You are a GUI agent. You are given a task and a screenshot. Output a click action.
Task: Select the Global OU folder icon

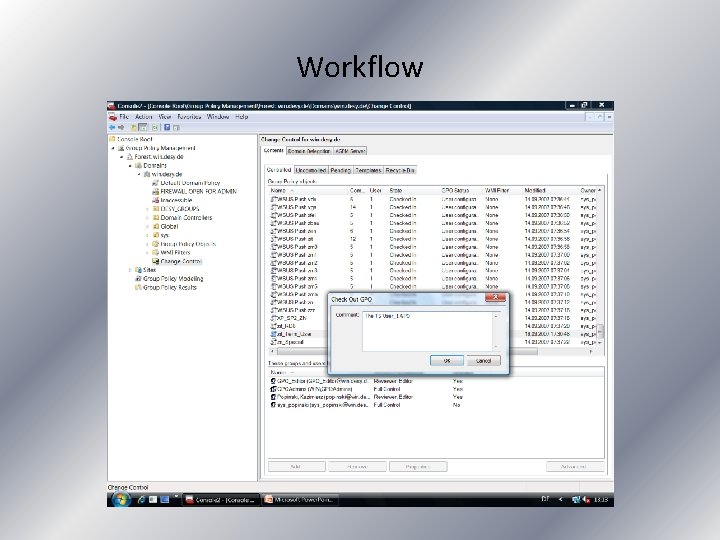tap(156, 226)
